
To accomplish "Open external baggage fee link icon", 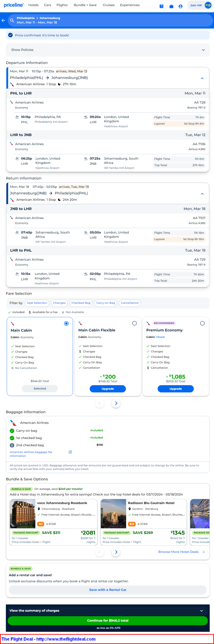I will 70,452.
